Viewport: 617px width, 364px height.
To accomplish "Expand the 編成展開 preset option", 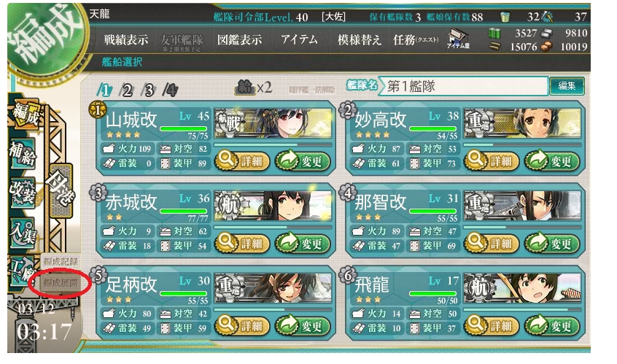I will pyautogui.click(x=61, y=282).
